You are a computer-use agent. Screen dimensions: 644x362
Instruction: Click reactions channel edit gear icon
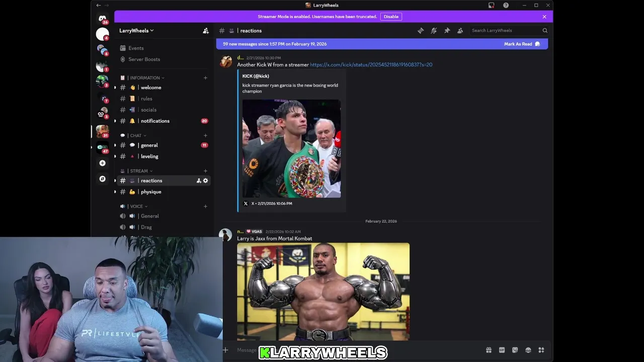205,180
